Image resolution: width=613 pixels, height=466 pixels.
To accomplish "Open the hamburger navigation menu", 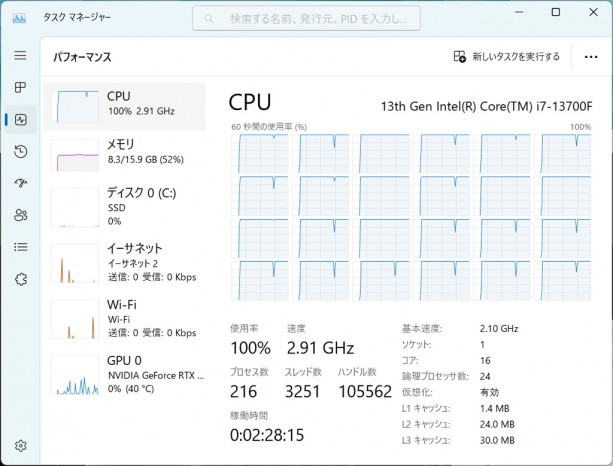I will (x=20, y=56).
